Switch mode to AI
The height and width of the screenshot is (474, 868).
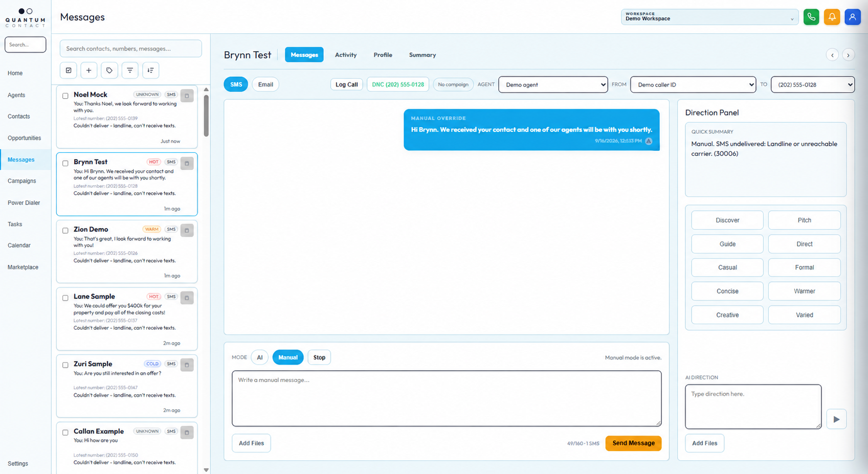tap(260, 357)
